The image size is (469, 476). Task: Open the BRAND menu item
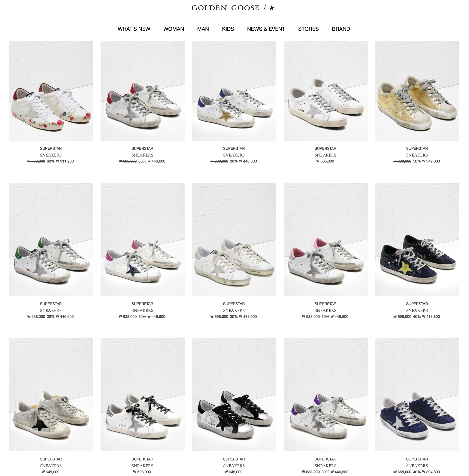tap(341, 29)
